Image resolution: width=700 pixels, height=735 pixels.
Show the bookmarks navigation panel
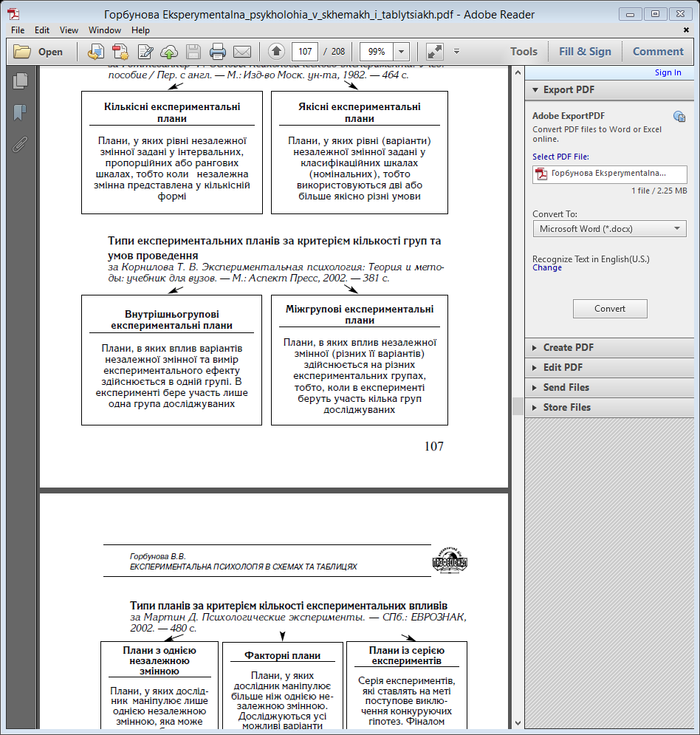pyautogui.click(x=20, y=112)
